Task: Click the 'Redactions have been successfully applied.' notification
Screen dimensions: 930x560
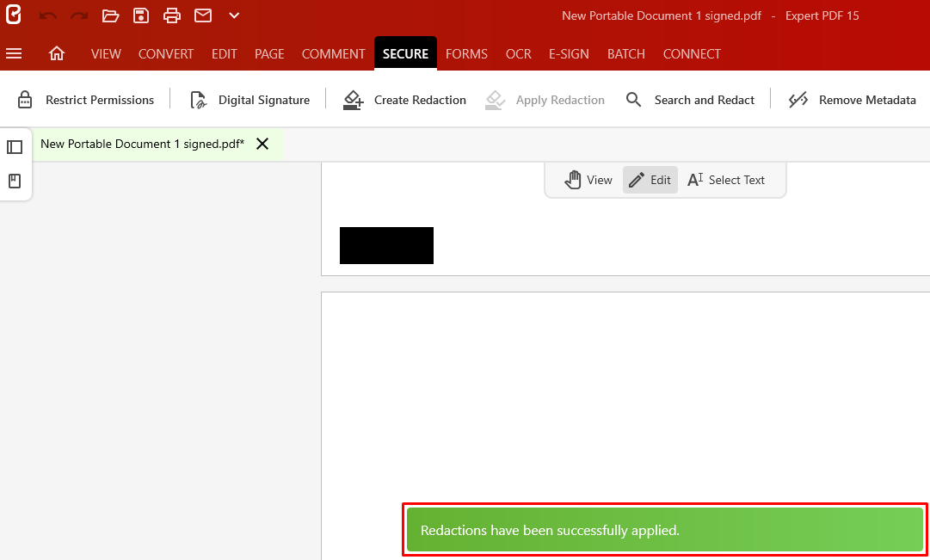Action: [665, 530]
